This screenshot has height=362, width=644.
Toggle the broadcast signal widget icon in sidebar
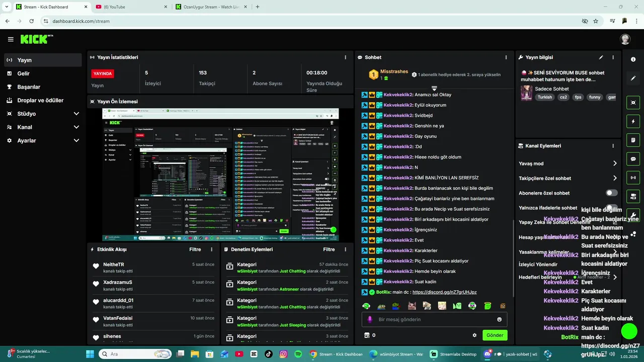[x=633, y=177]
